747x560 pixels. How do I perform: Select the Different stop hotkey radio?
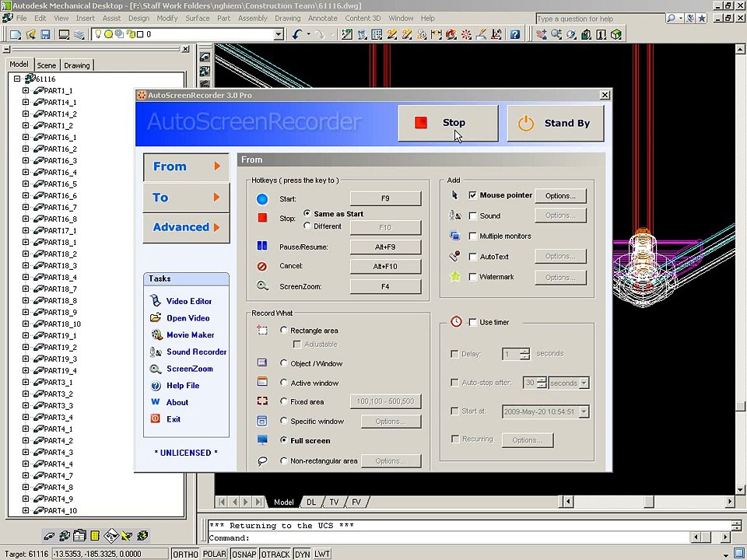click(x=307, y=226)
